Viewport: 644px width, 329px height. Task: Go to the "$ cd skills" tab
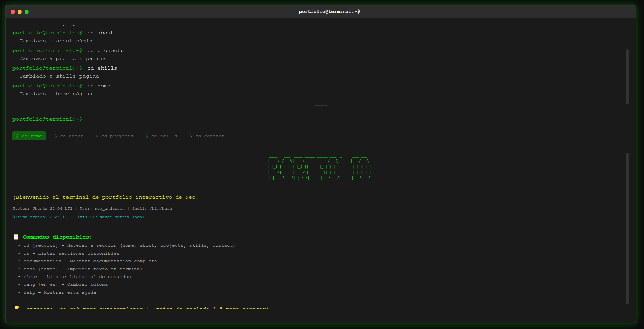coord(161,136)
